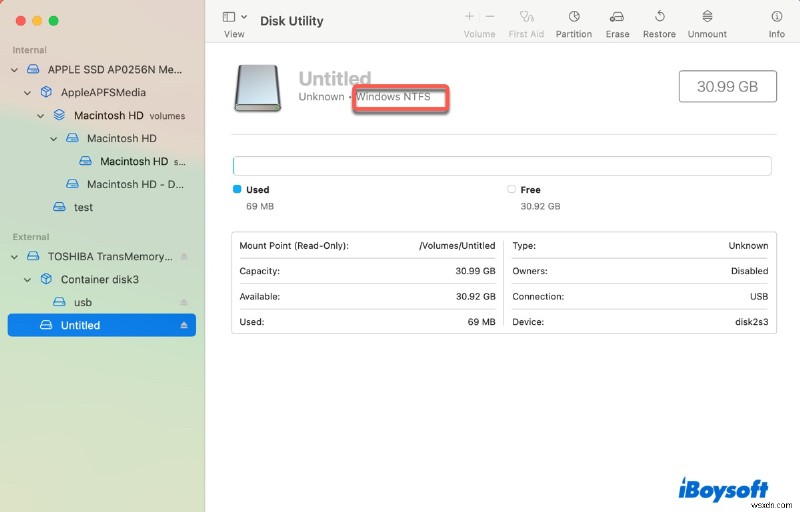Click the disk2s3 device value

coord(752,322)
